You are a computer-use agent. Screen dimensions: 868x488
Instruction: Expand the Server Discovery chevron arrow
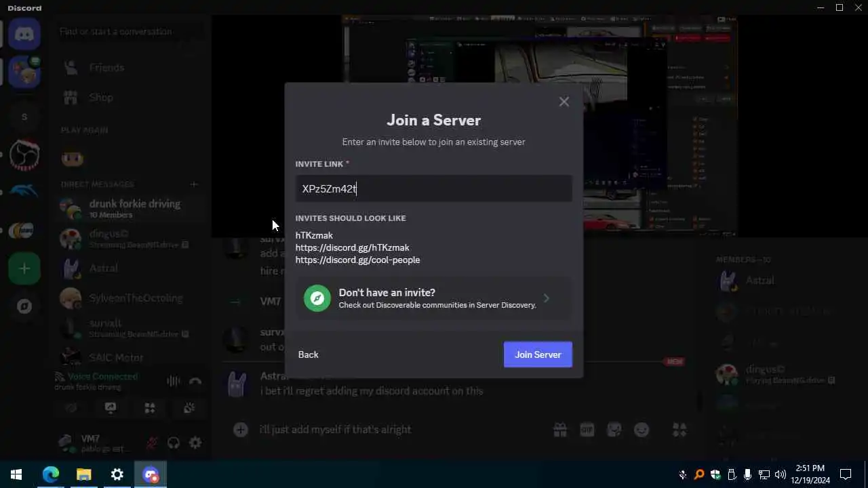(547, 298)
